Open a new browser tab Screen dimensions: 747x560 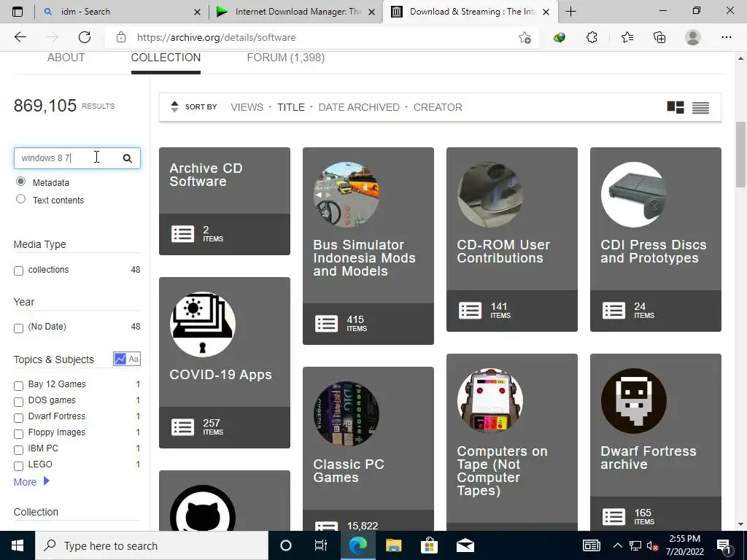coord(570,12)
